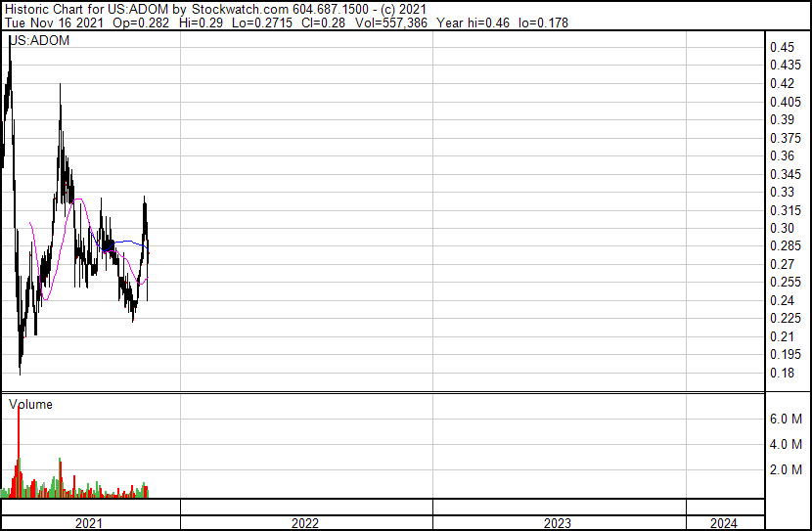Select the 2021 year label

[89, 523]
